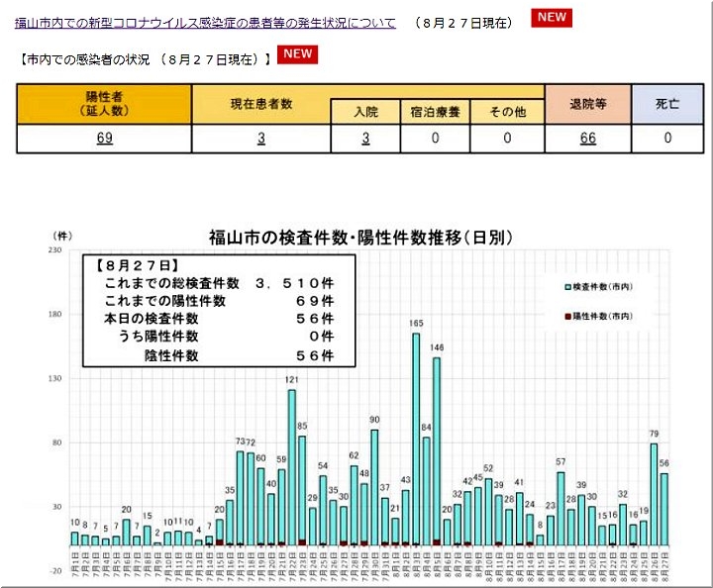Click the NEW badge beside the page title
This screenshot has width=713, height=588.
click(x=551, y=19)
